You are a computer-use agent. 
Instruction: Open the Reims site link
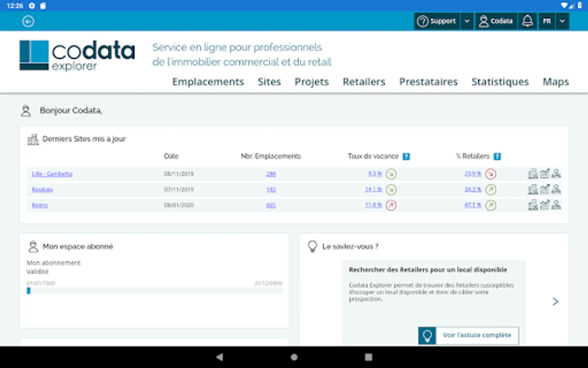pos(40,205)
